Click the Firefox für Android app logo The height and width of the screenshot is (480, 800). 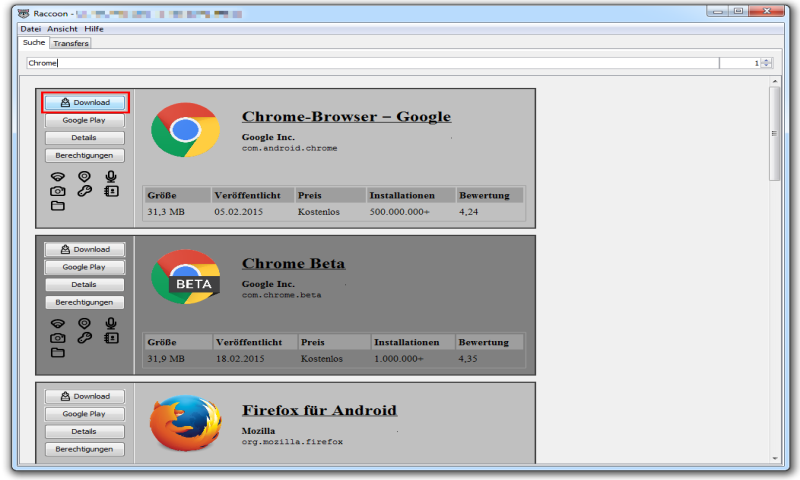pos(185,423)
